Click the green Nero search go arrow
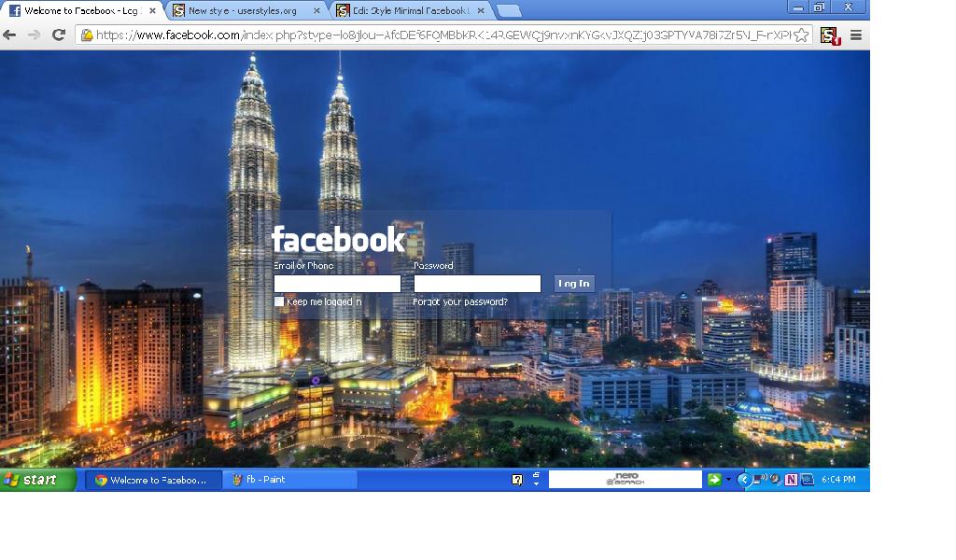The width and height of the screenshot is (956, 560). 714,480
